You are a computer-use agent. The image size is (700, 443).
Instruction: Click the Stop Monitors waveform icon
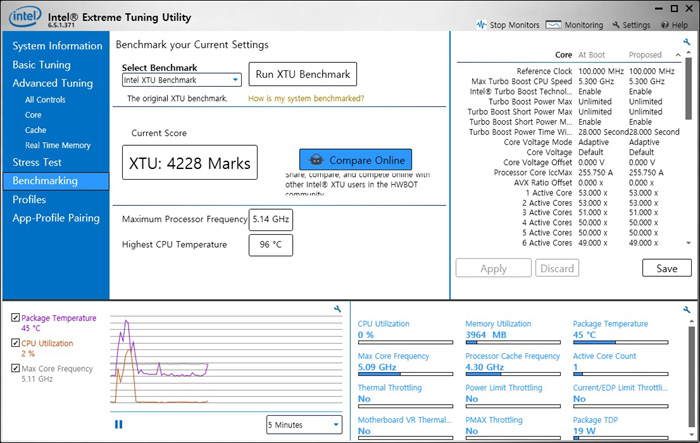[x=481, y=25]
